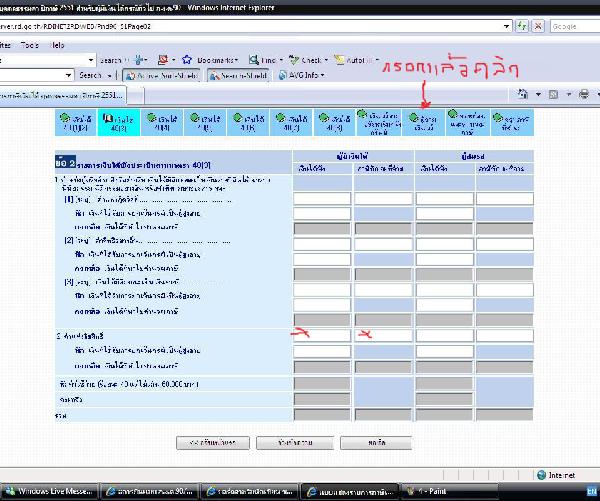Click first income field in item [3] row
Screen dimensions: 600x501
322,290
